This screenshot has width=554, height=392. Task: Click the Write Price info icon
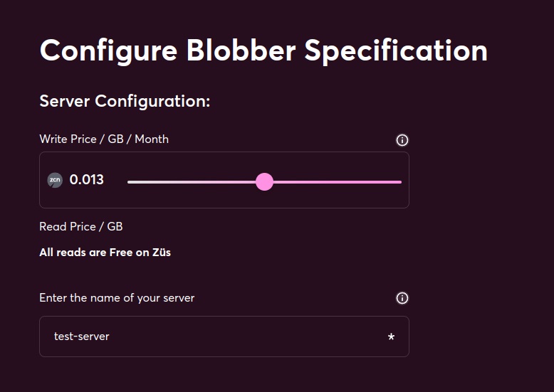[x=402, y=140]
